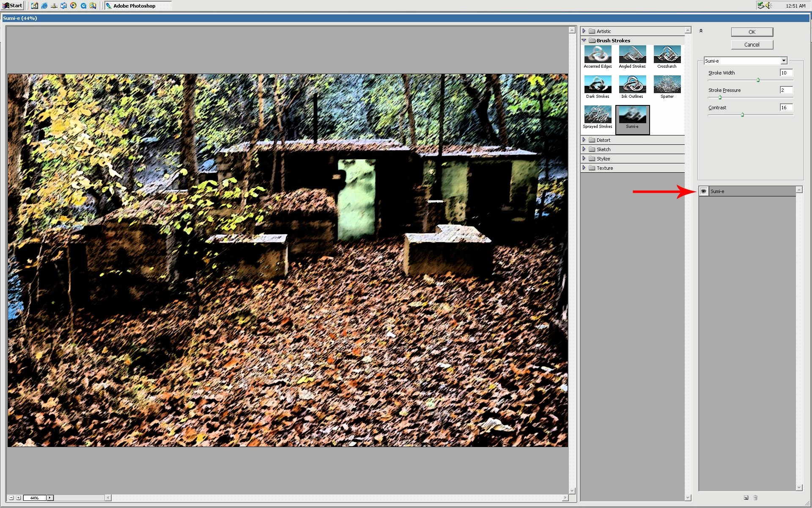Collapse the Brush Strokes folder
Viewport: 812px width, 508px height.
(x=584, y=40)
